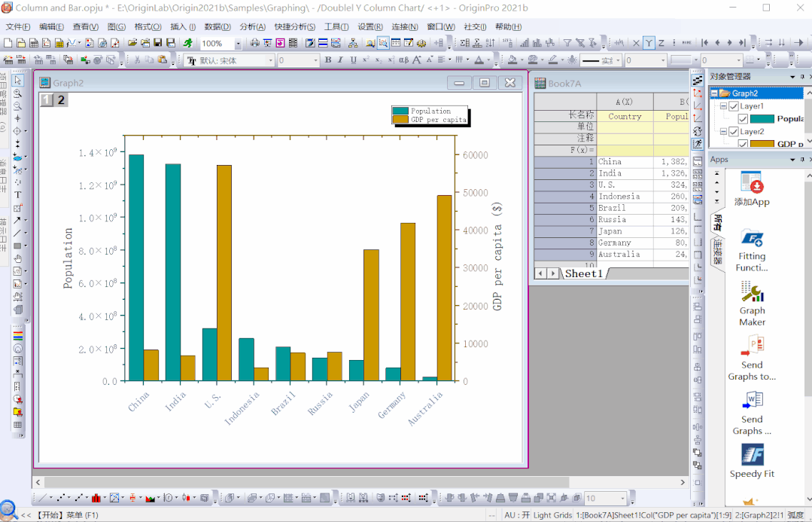Viewport: 812px width, 522px height.
Task: Switch to the Sheet1 tab
Action: pyautogui.click(x=584, y=273)
